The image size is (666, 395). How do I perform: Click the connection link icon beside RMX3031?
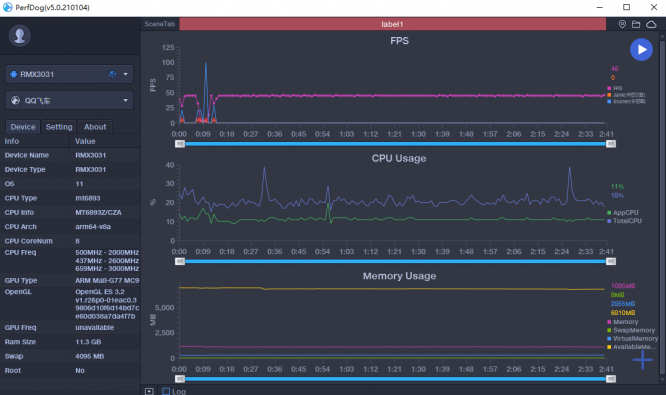tap(112, 74)
